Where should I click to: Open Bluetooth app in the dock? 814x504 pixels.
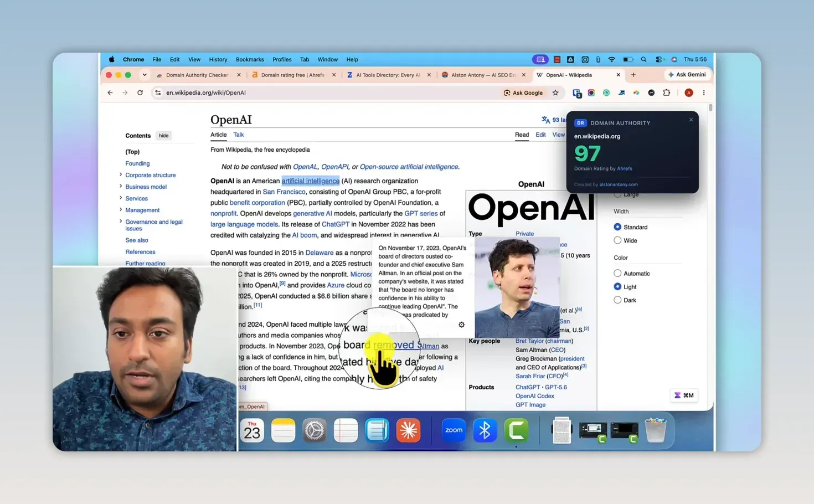coord(485,430)
